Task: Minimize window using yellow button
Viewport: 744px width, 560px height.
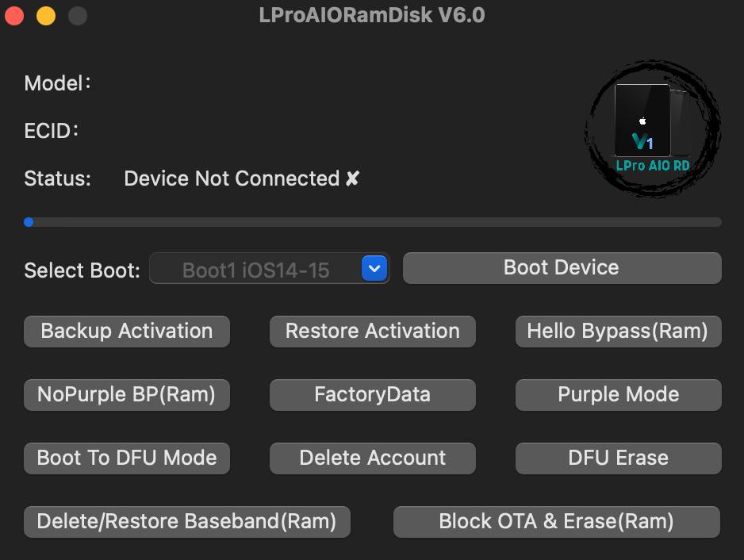Action: (x=46, y=15)
